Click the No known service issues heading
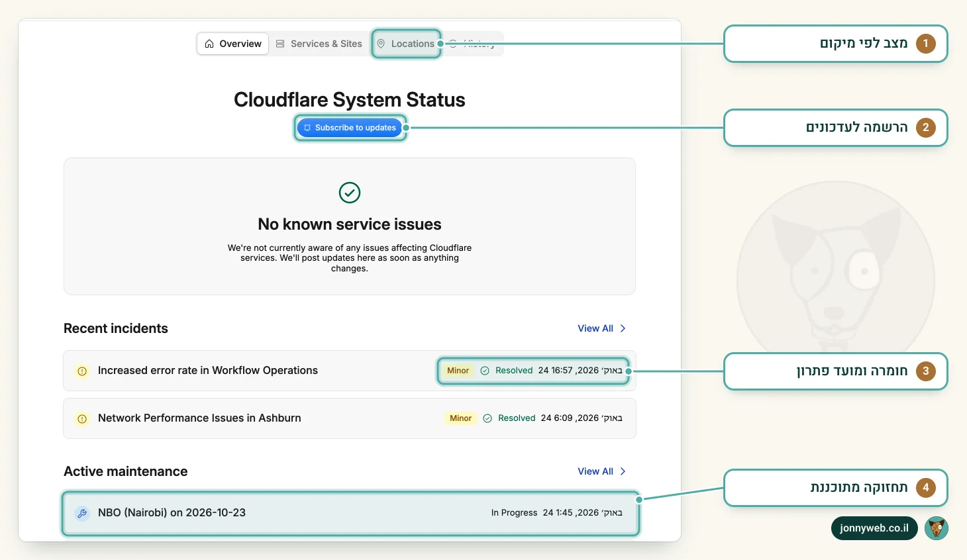 click(350, 224)
